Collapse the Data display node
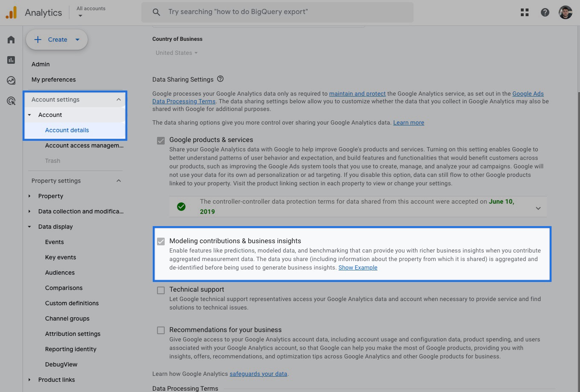 29,227
